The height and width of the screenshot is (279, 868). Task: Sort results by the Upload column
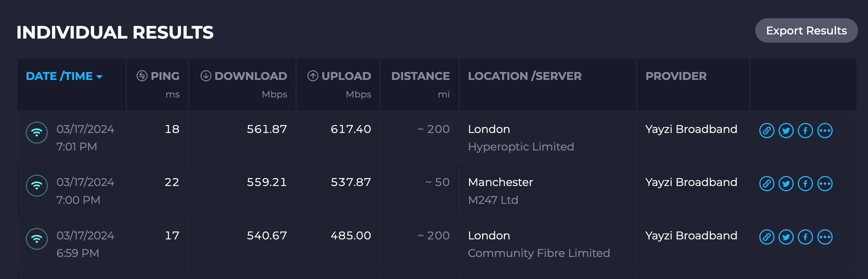[x=339, y=76]
